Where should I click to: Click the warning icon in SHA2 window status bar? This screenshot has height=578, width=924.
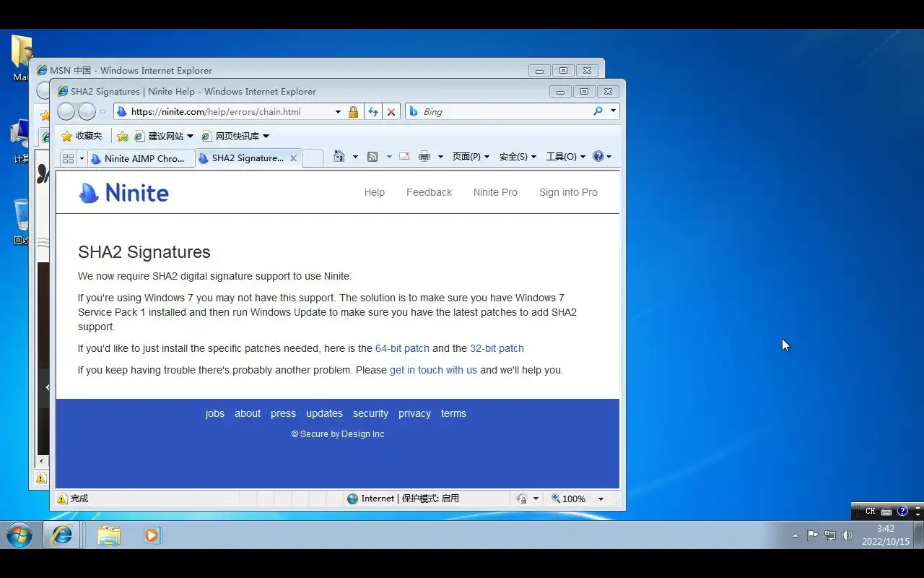point(62,499)
